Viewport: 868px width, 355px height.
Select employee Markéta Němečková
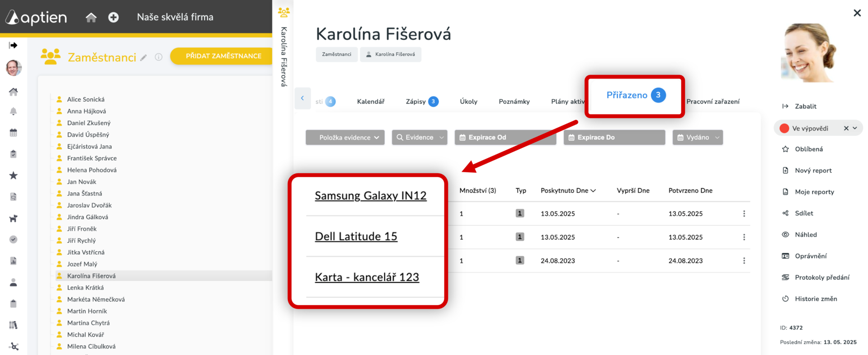tap(96, 299)
